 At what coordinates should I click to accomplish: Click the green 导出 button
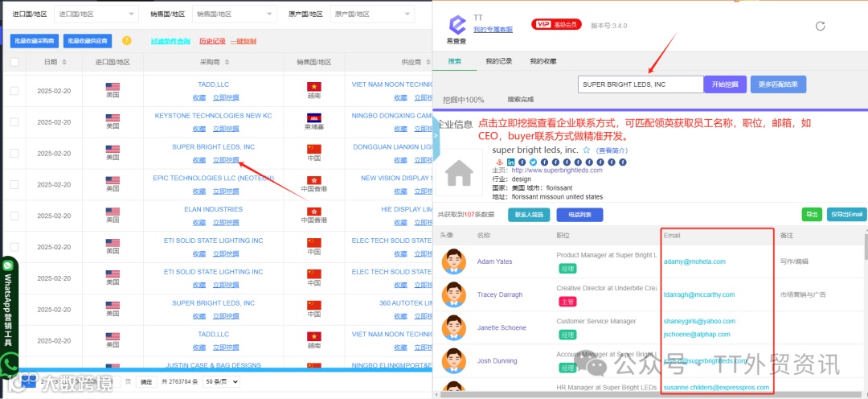click(812, 215)
